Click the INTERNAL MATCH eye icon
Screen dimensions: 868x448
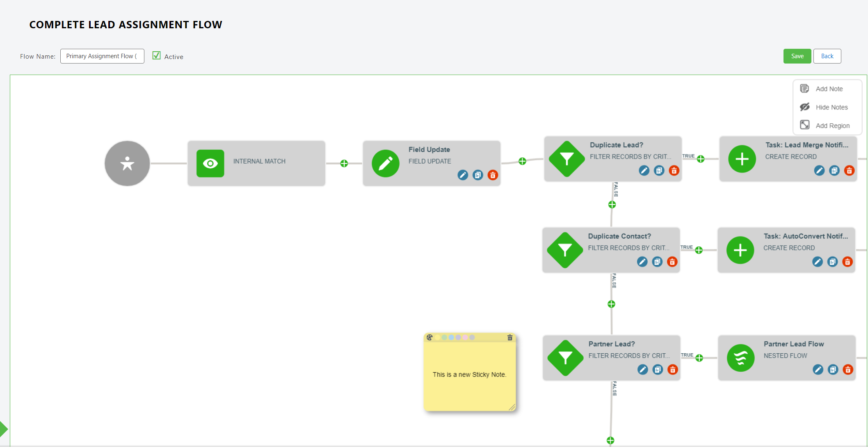point(210,164)
